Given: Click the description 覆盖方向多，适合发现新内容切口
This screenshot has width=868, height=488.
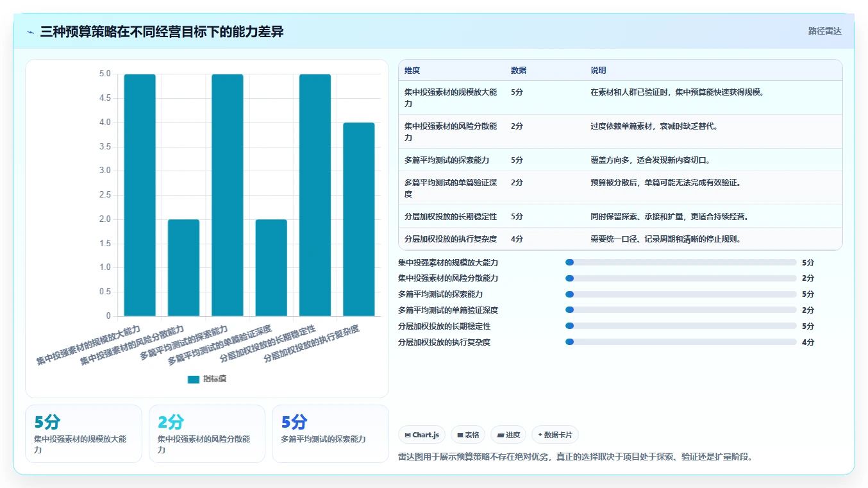Looking at the screenshot, I should (x=650, y=160).
